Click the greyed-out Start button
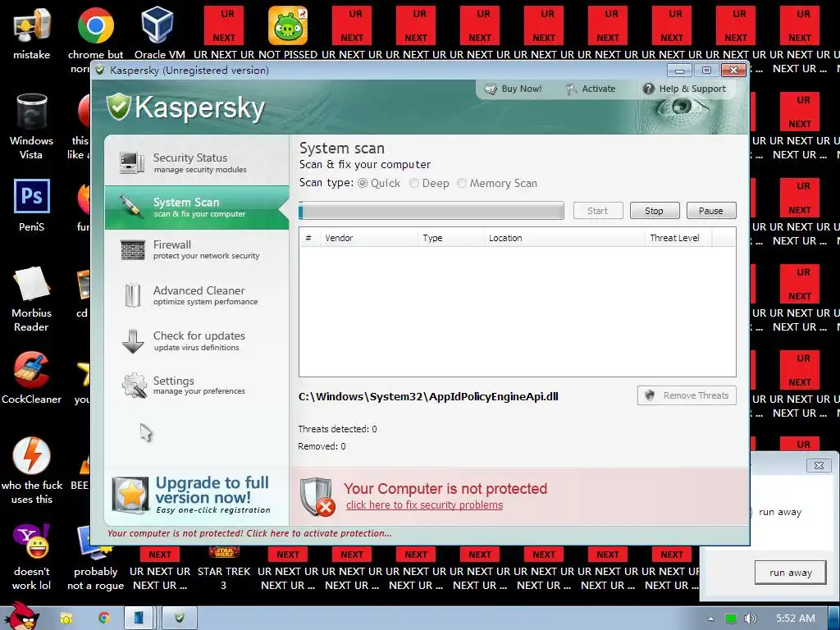The image size is (840, 630). click(598, 211)
